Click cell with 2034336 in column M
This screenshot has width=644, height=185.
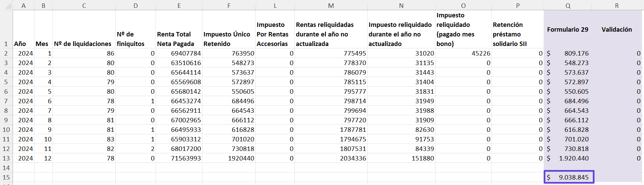331,158
